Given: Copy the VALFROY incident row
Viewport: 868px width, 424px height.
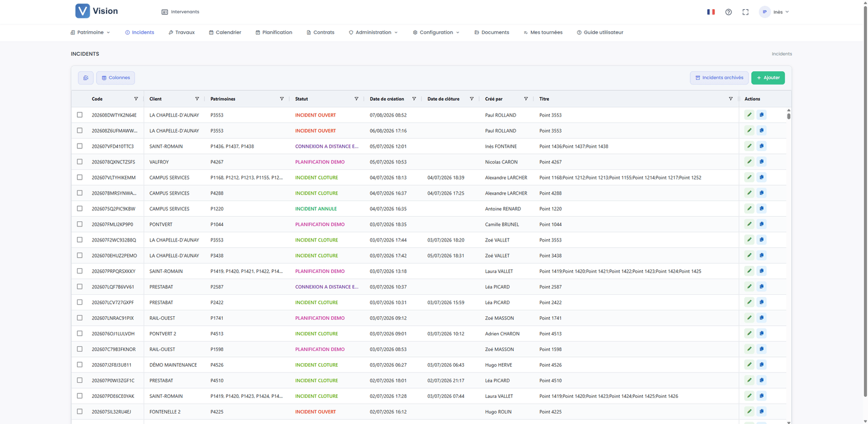Looking at the screenshot, I should [762, 162].
